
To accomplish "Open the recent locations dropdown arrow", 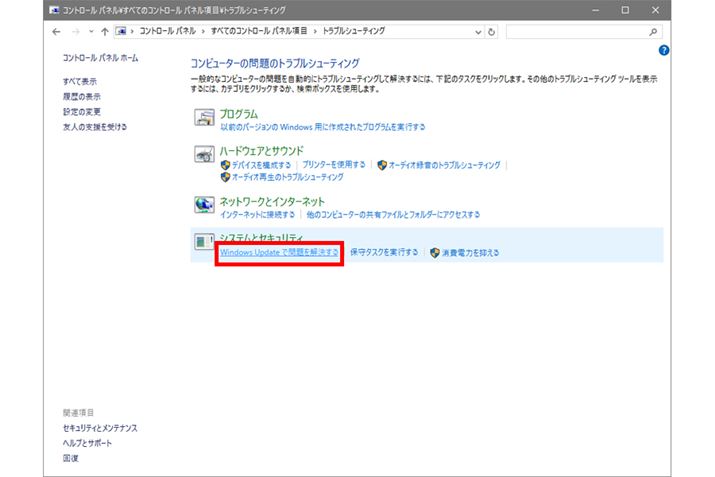I will click(x=89, y=31).
